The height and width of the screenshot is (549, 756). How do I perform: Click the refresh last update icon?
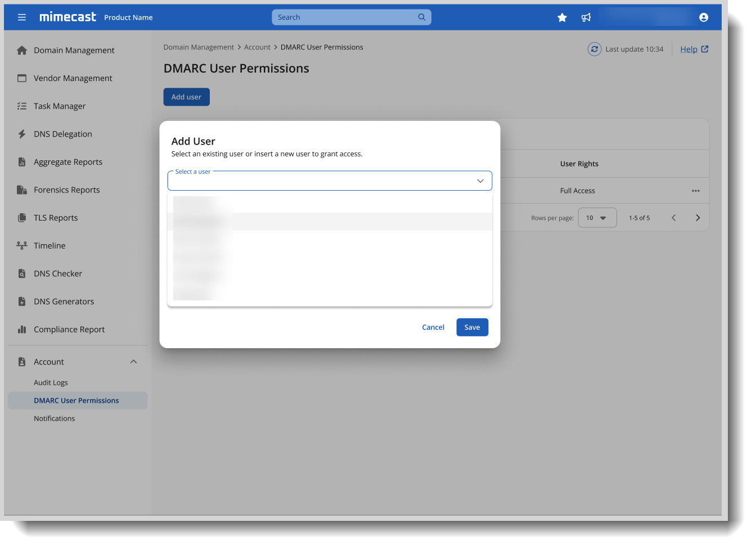click(595, 49)
